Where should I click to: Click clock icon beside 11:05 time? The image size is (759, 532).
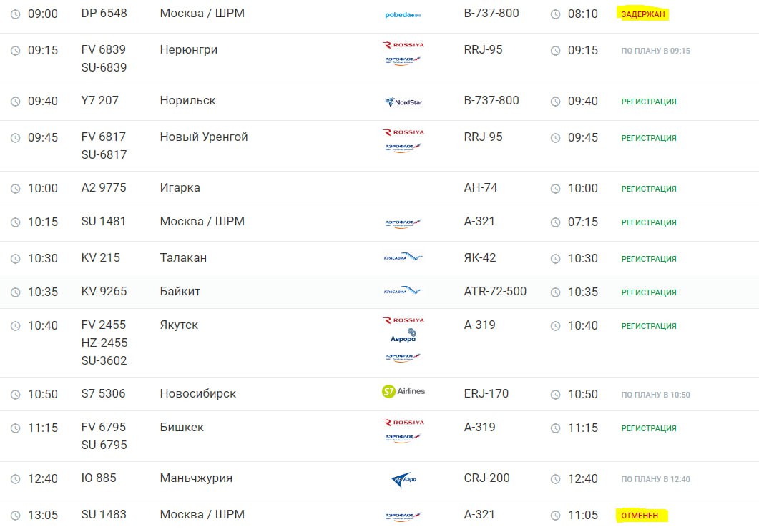[x=556, y=515]
